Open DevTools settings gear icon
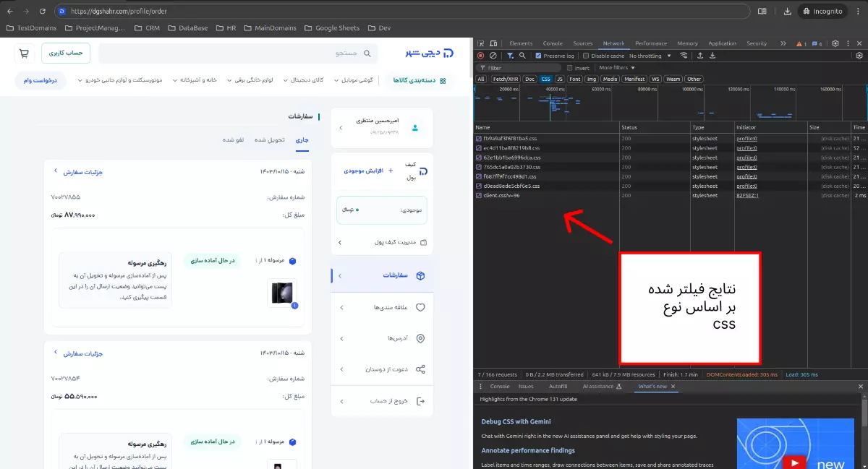The height and width of the screenshot is (469, 868). (x=834, y=43)
